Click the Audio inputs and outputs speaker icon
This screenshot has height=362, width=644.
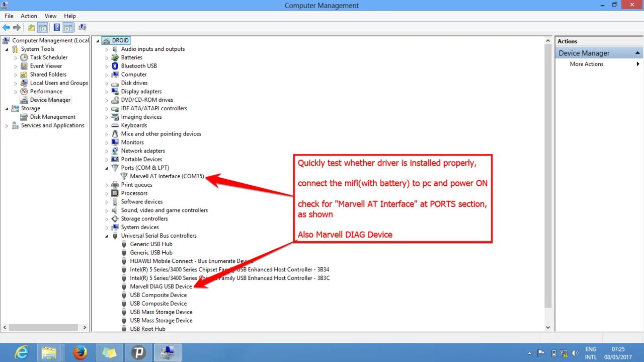(115, 49)
